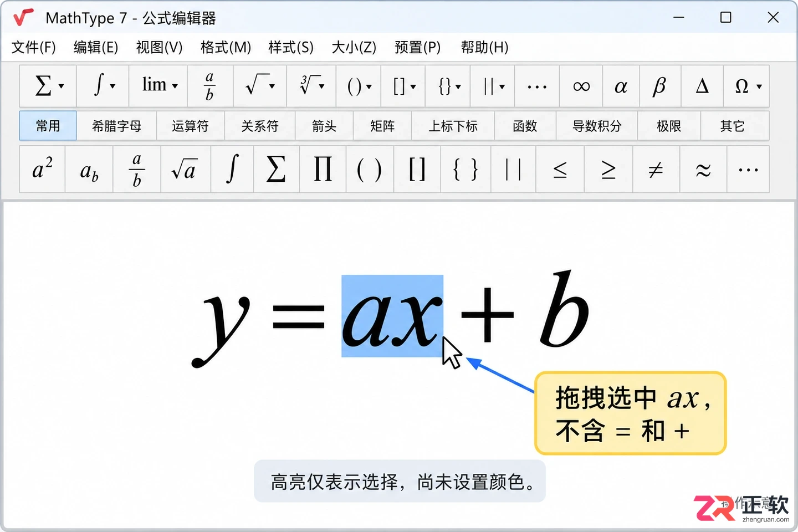Open the 格式(M) menu
798x532 pixels.
click(226, 47)
